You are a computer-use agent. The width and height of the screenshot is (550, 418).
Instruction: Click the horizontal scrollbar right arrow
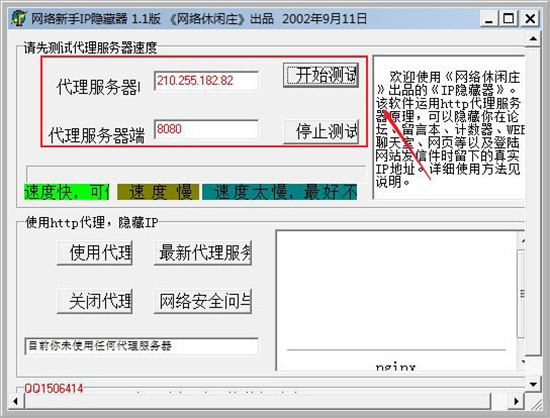click(x=516, y=401)
